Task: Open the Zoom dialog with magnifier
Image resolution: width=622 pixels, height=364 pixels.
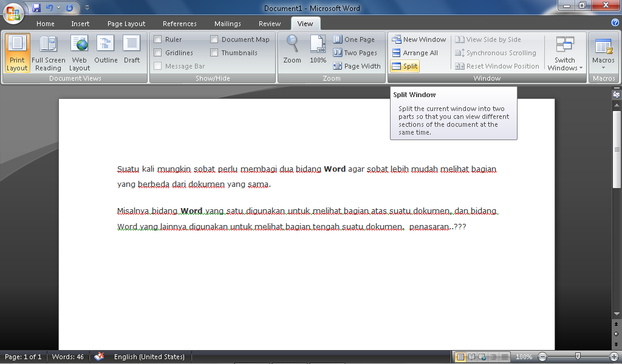Action: pos(292,50)
